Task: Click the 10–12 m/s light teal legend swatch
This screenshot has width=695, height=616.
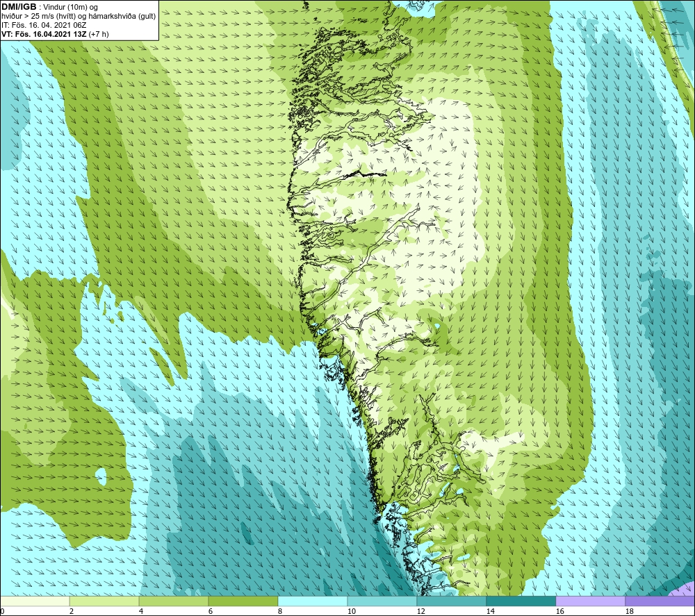Action: pos(382,601)
